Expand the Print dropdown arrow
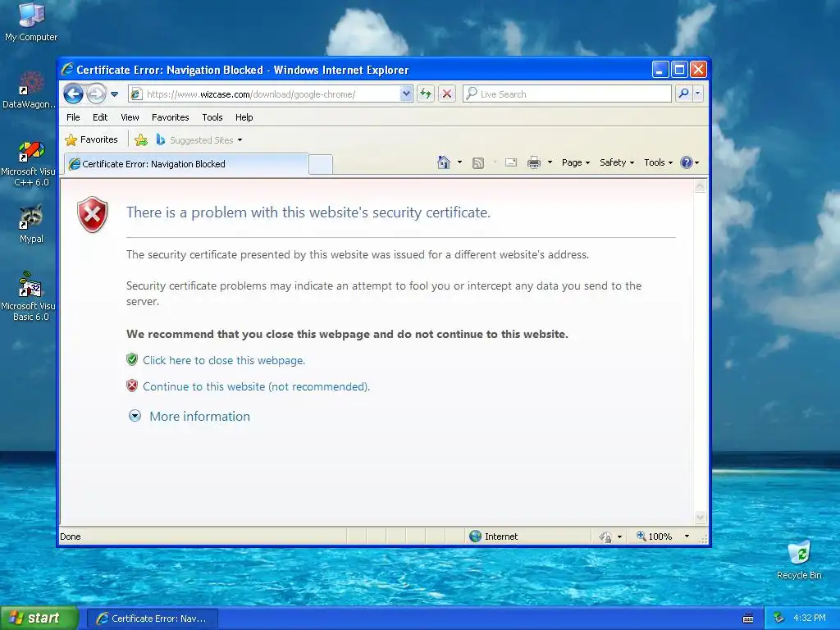 [550, 162]
